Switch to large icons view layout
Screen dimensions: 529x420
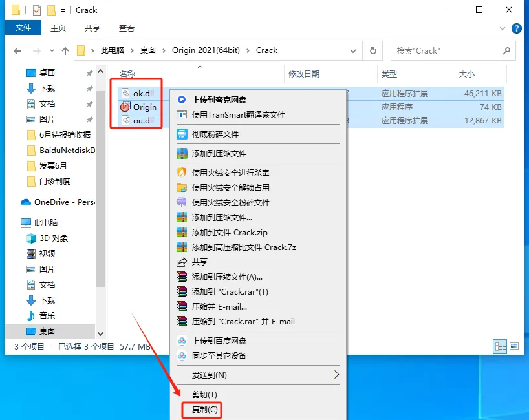click(514, 346)
